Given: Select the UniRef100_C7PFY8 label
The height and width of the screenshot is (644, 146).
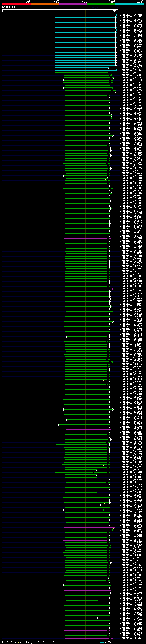Looking at the screenshot, I should 131,292.
